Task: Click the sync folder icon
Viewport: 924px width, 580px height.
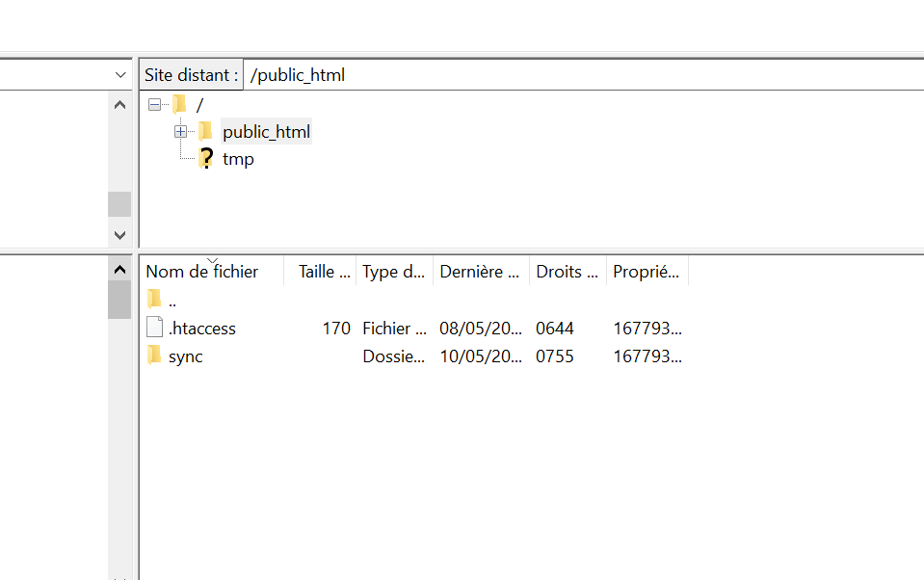Action: tap(154, 356)
